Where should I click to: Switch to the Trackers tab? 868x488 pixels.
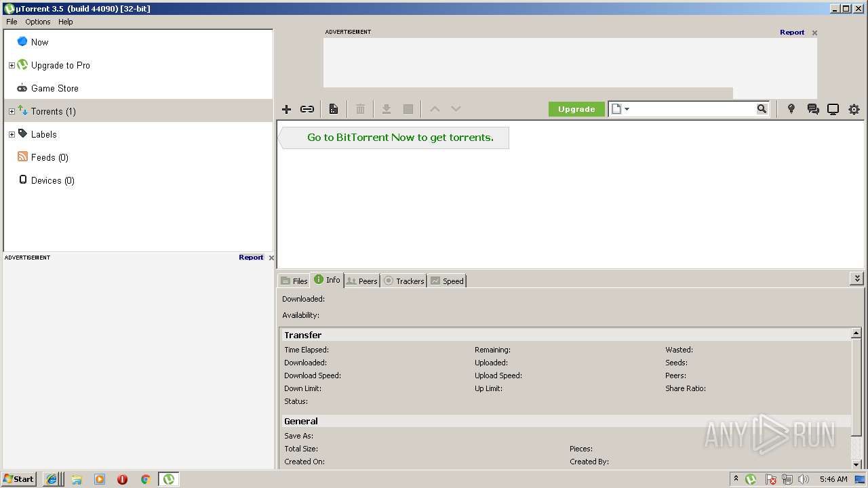pos(403,281)
